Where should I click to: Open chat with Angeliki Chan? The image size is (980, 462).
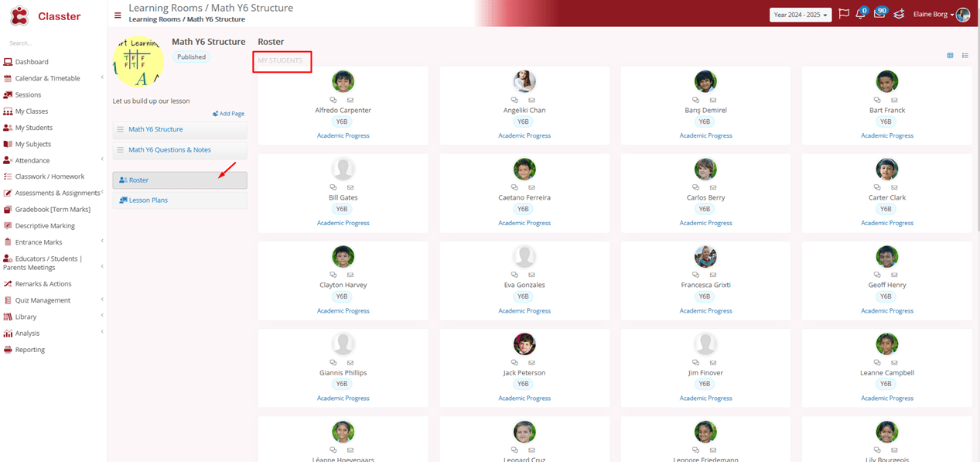(514, 100)
